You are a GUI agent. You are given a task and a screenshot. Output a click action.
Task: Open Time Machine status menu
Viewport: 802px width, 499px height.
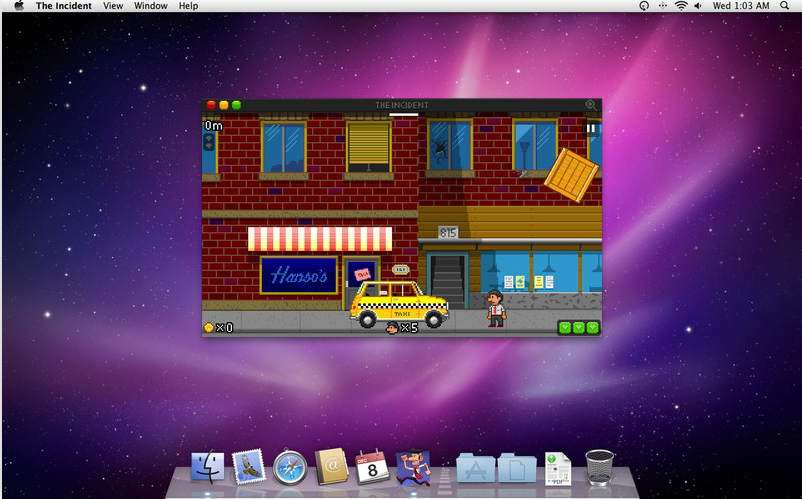644,6
